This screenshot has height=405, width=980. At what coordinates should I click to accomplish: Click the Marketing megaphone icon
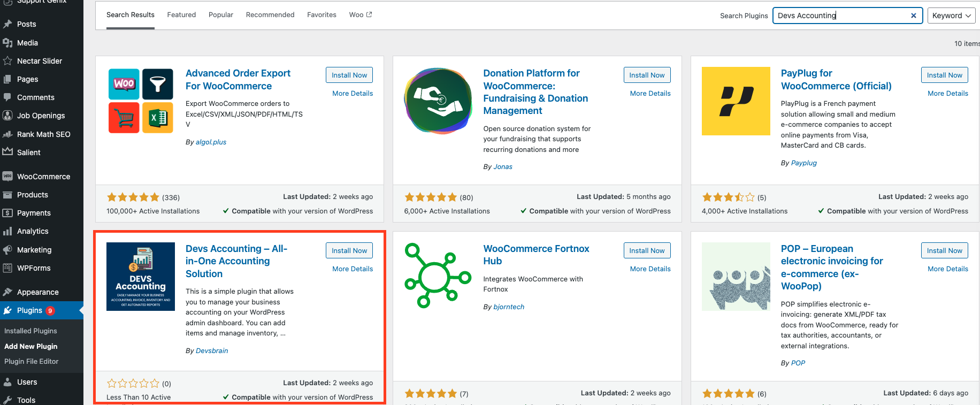(x=7, y=250)
